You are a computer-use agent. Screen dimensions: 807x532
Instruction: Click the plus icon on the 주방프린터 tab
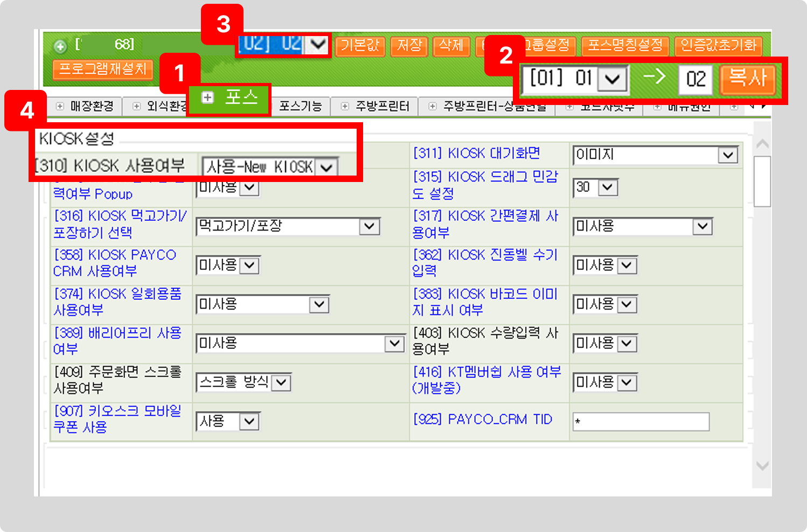point(345,107)
